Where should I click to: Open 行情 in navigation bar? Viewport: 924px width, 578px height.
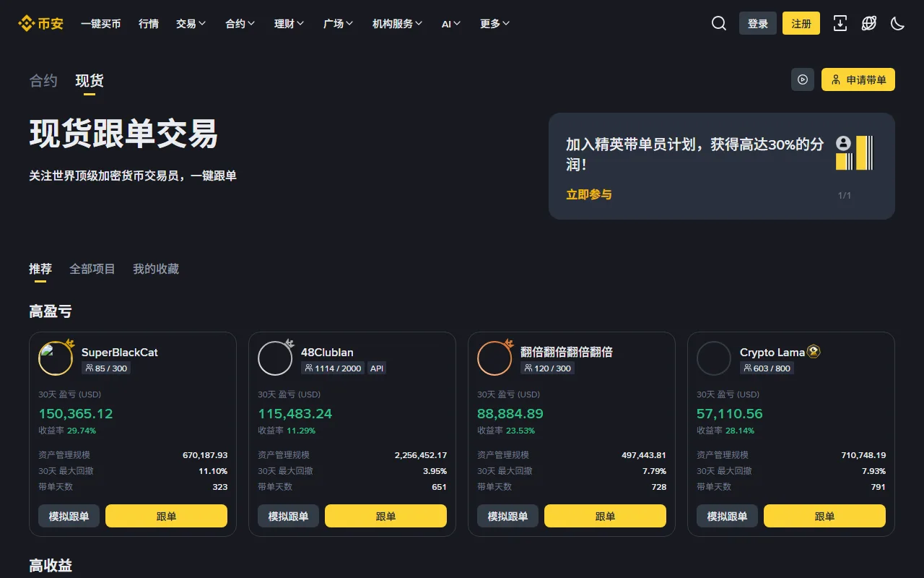pyautogui.click(x=149, y=24)
